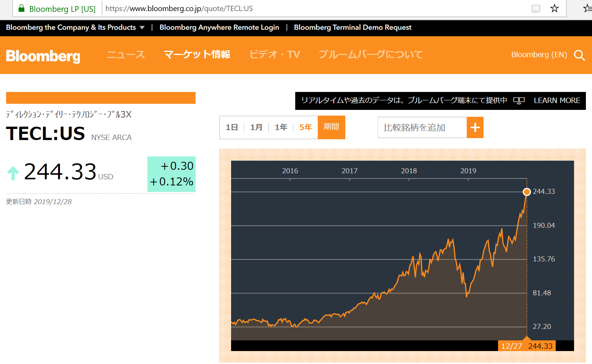This screenshot has height=364, width=592.
Task: Switch chart to 1年 range
Action: (281, 127)
